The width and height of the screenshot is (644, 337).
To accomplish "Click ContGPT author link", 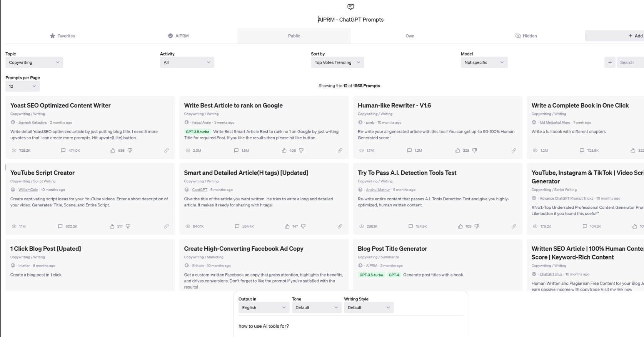I will pos(200,190).
